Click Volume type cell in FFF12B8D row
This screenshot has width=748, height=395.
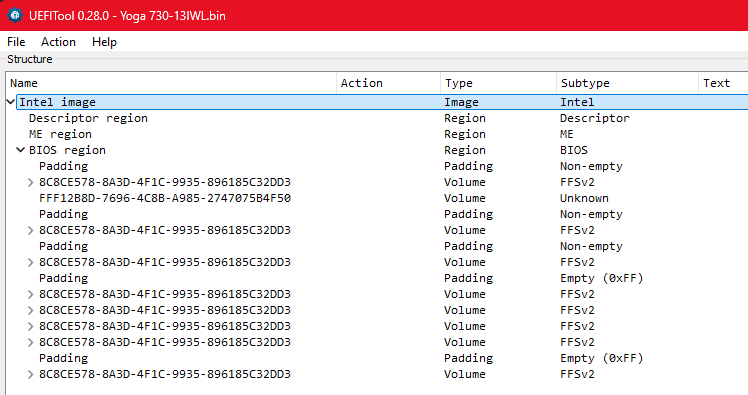(465, 198)
